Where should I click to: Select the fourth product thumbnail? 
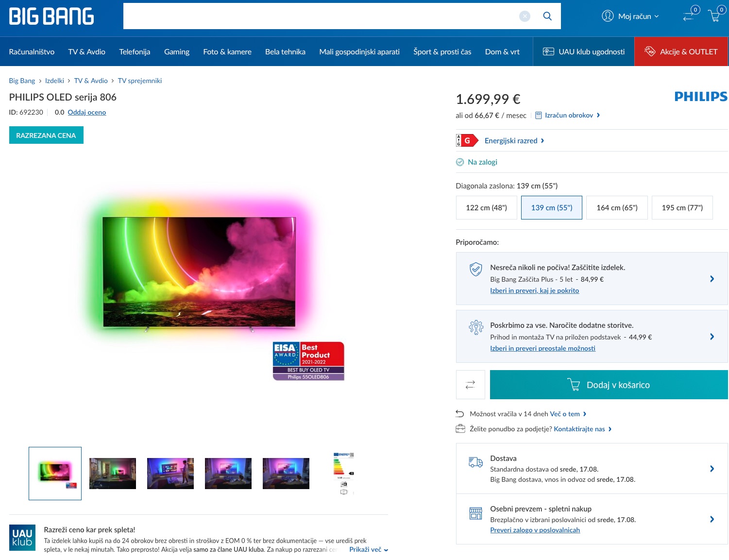click(x=228, y=474)
